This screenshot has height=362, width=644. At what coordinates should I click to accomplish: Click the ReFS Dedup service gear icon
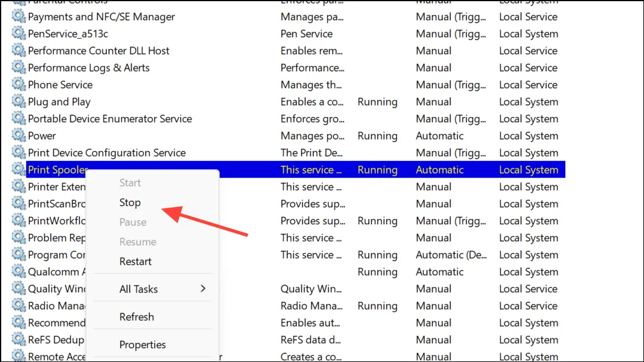pos(19,339)
